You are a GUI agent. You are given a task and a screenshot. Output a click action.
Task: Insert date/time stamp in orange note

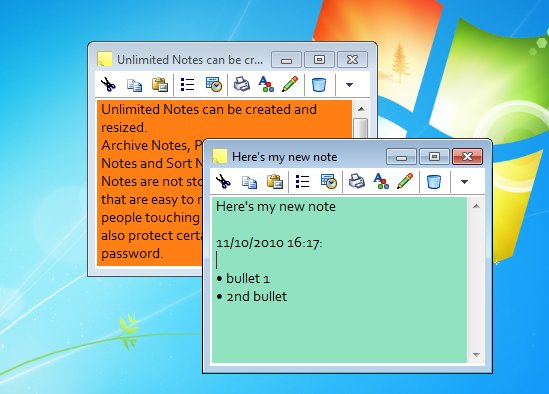214,84
